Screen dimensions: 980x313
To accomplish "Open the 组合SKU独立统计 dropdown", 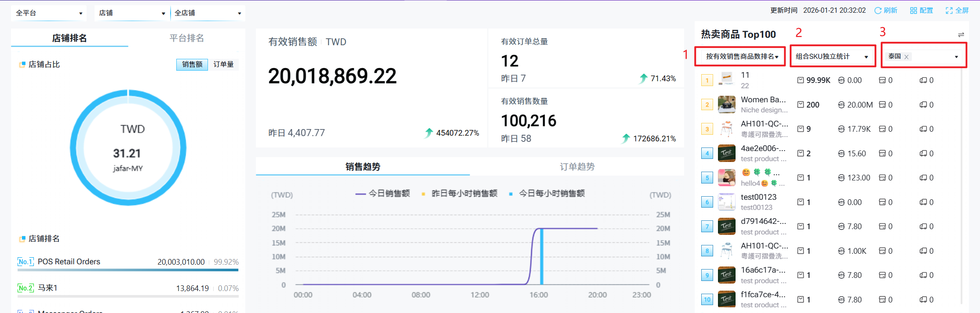I will click(x=832, y=57).
